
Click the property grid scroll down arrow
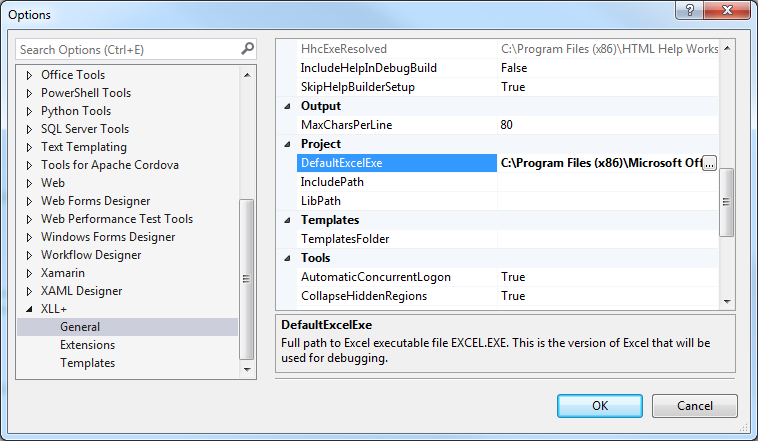pos(727,302)
